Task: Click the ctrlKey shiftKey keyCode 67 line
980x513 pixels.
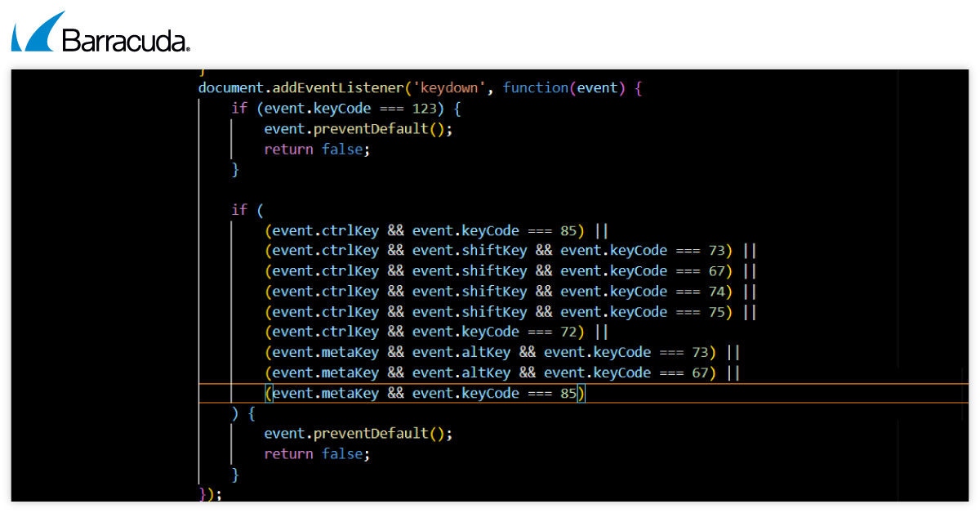Action: click(x=510, y=271)
